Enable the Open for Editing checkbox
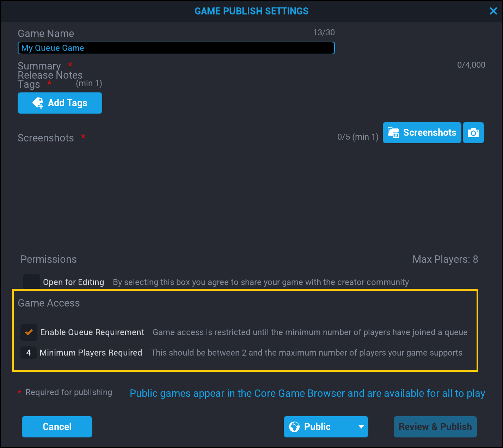Image resolution: width=503 pixels, height=448 pixels. (31, 281)
